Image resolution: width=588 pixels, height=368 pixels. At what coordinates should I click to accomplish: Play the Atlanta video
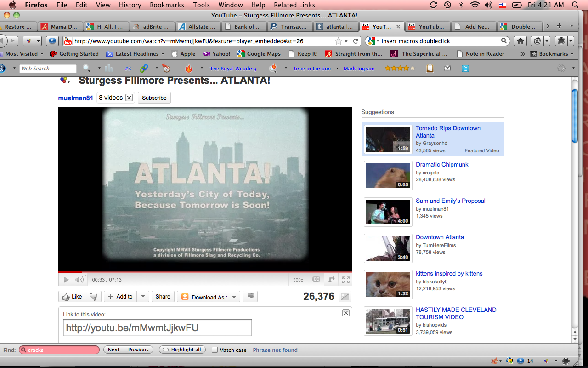click(66, 280)
